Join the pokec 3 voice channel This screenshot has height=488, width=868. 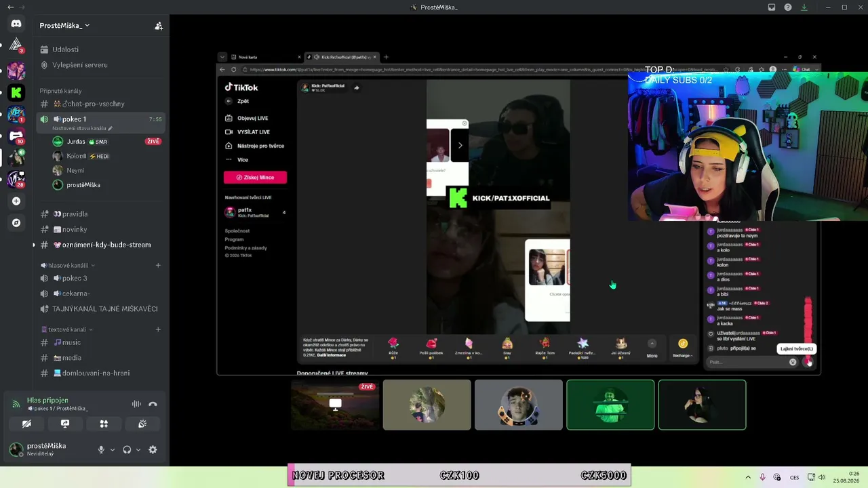pos(100,278)
